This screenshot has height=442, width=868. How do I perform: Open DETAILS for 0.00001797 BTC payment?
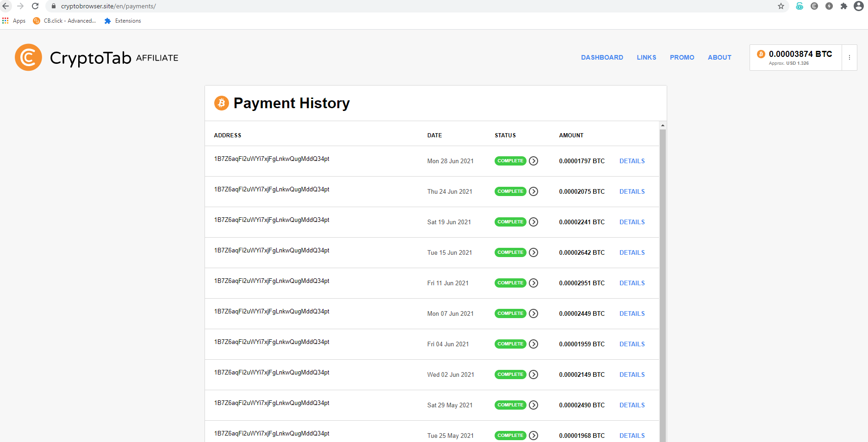(632, 161)
